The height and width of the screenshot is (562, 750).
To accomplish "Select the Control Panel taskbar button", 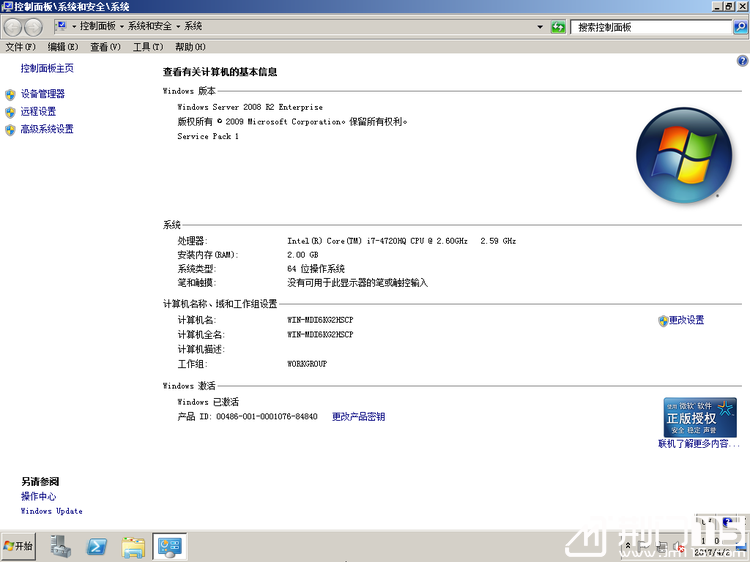I will point(169,546).
